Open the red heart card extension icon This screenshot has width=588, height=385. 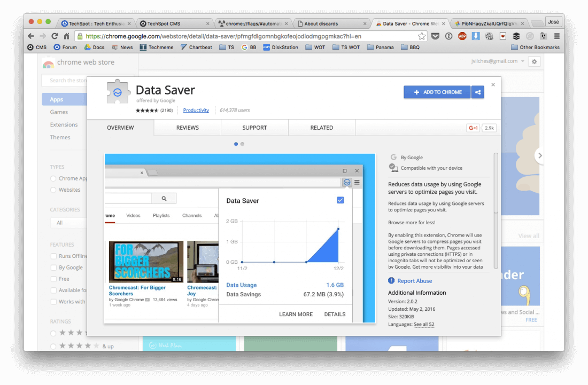click(503, 36)
